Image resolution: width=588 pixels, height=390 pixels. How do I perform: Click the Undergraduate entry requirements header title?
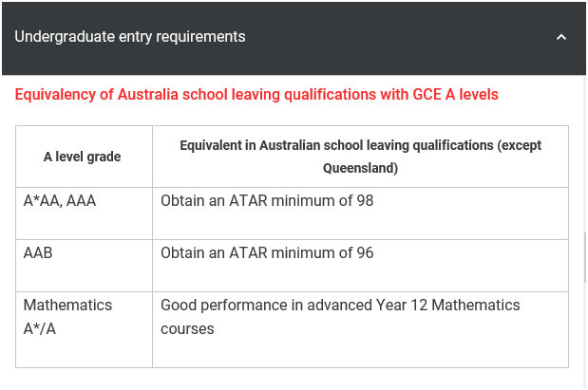click(130, 37)
